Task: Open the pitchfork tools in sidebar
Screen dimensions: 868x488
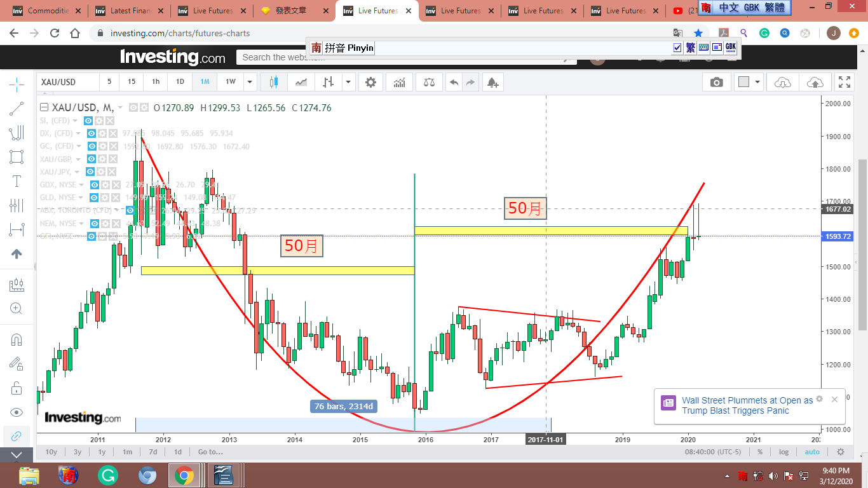Action: 17,133
